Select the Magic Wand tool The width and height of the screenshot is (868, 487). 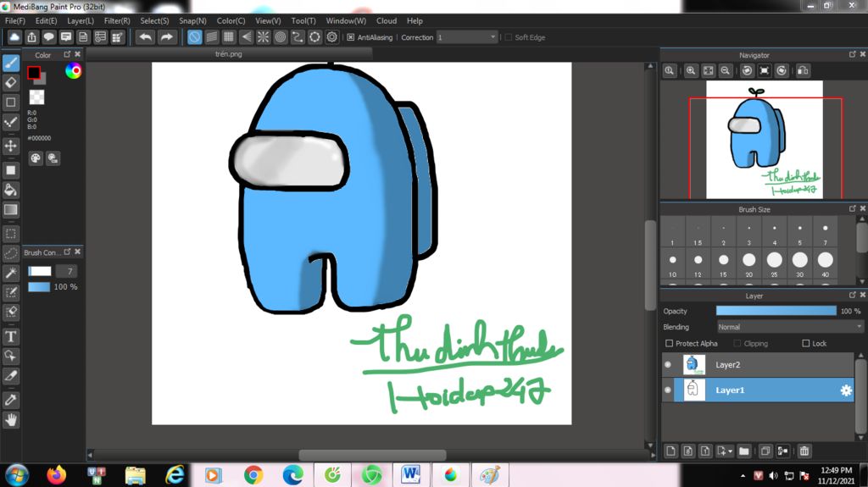(x=11, y=272)
